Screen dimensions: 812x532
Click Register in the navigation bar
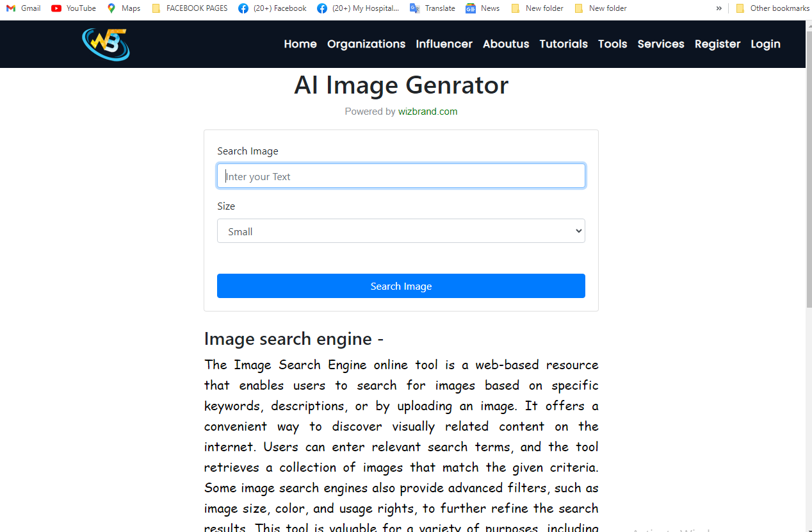717,44
